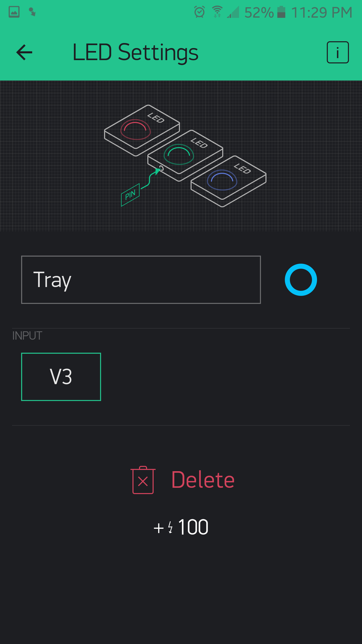Tap the back arrow in the header
362x644 pixels.
click(x=24, y=52)
